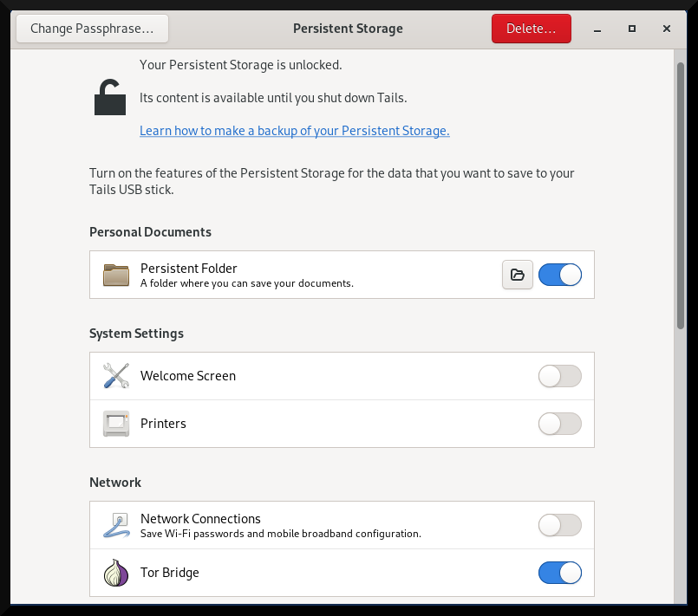Click the Printers label
The image size is (698, 616).
pyautogui.click(x=163, y=424)
